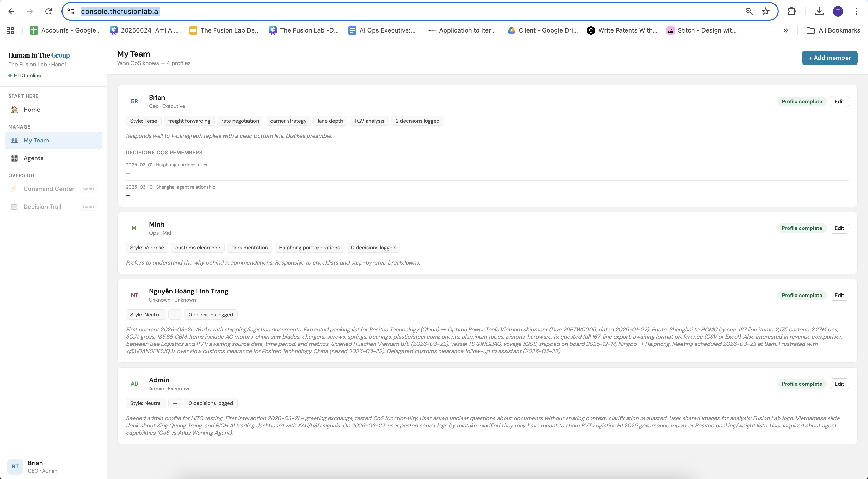
Task: Click MI avatar on Minh's card
Action: 134,228
